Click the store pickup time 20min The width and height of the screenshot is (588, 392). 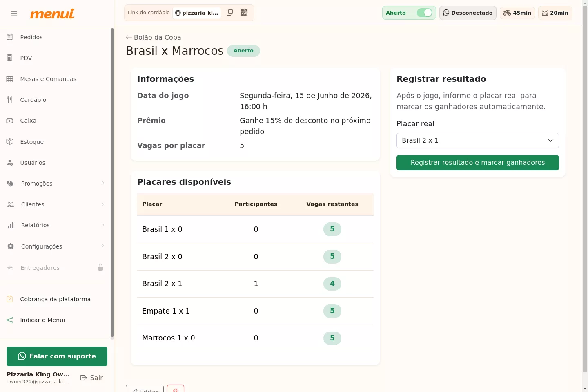pyautogui.click(x=555, y=13)
